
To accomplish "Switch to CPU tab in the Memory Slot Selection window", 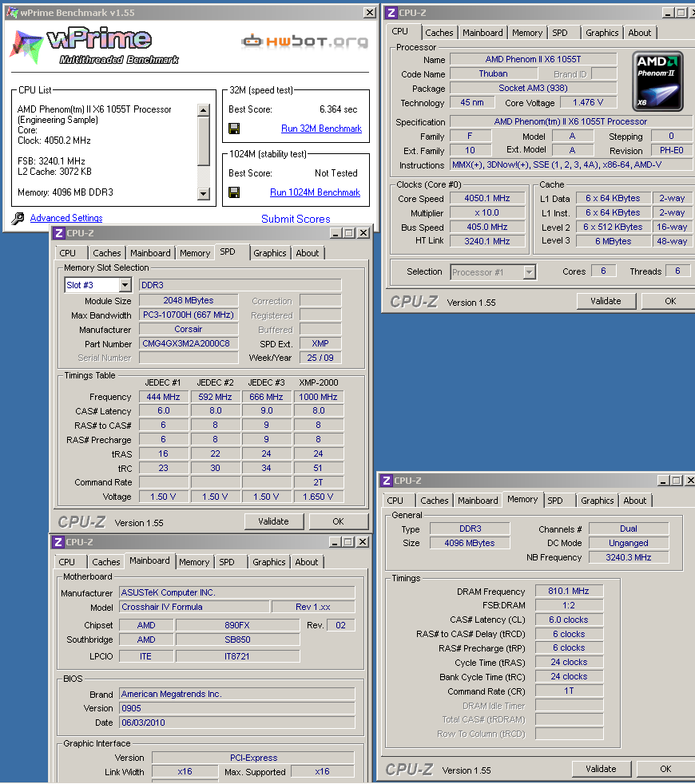I will pyautogui.click(x=68, y=254).
